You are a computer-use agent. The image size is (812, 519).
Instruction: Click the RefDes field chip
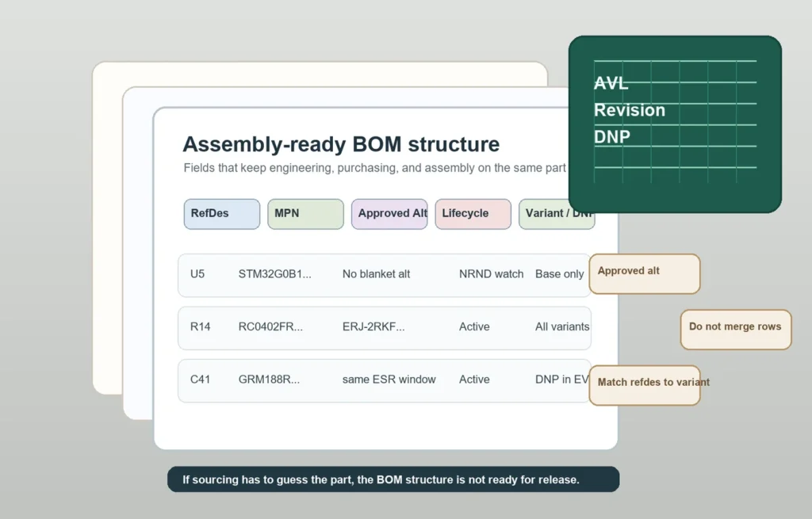[222, 214]
